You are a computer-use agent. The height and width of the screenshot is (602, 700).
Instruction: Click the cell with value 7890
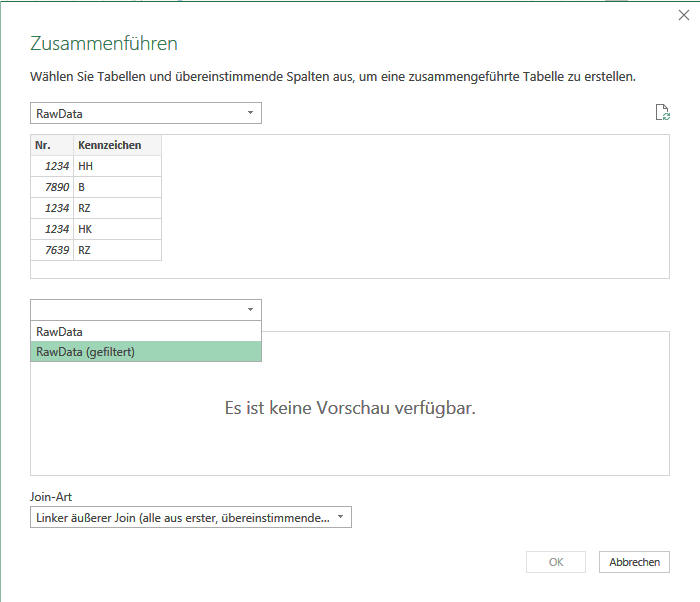click(52, 187)
